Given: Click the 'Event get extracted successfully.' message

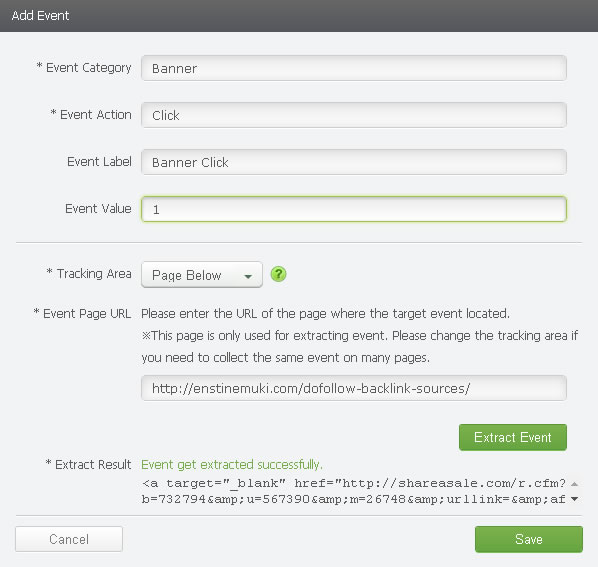Looking at the screenshot, I should (x=232, y=464).
